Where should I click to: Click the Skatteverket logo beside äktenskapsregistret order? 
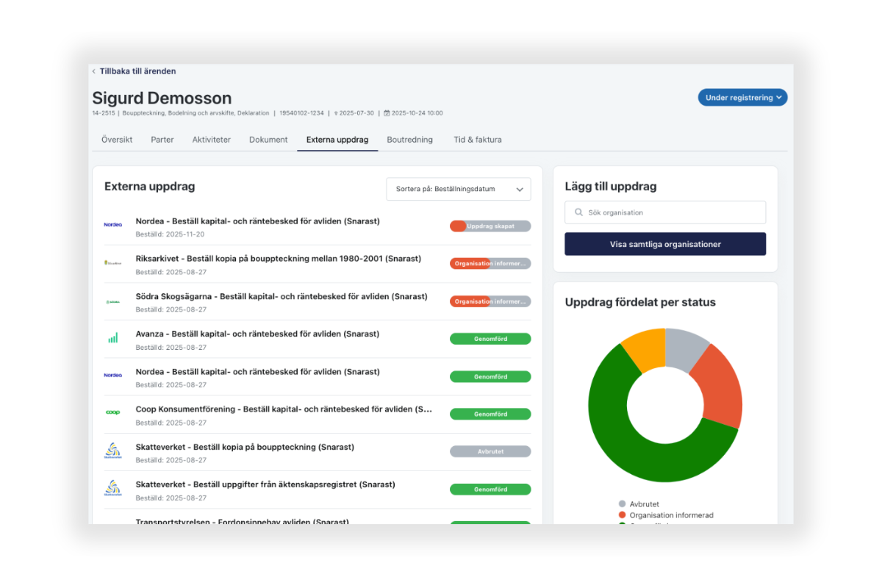[112, 489]
